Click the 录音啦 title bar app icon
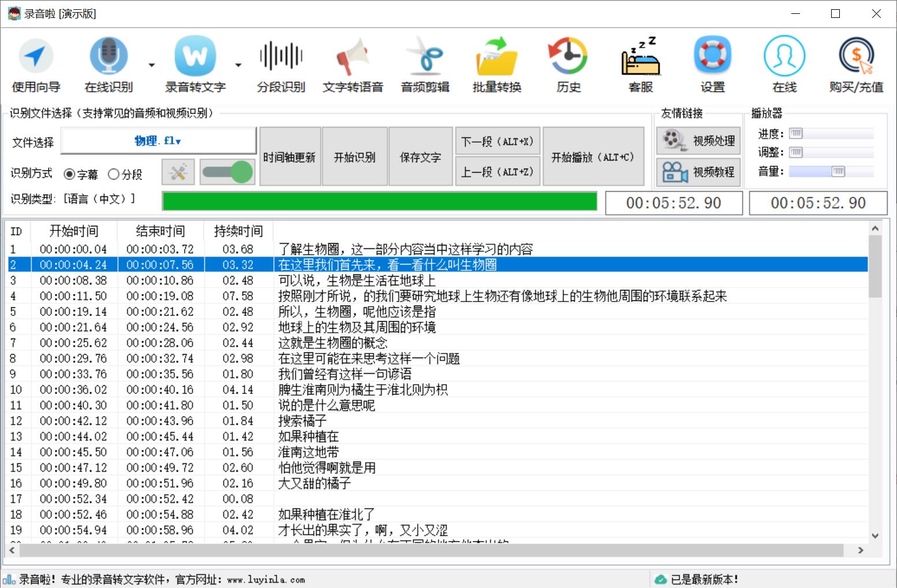897x588 pixels. pyautogui.click(x=14, y=13)
